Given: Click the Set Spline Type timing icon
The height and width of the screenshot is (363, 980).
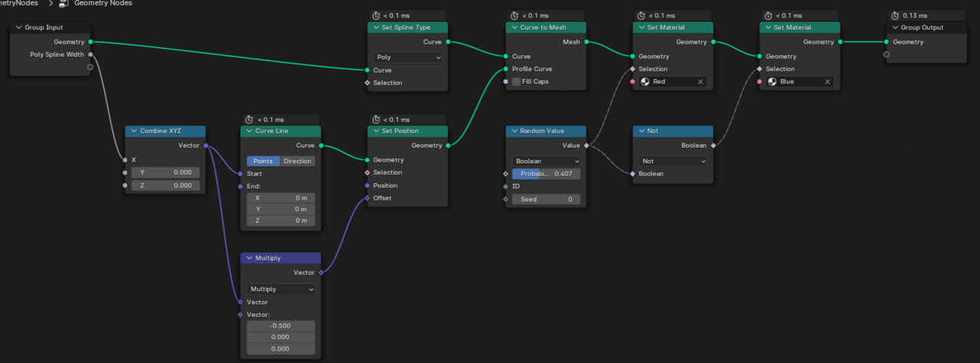Looking at the screenshot, I should pos(375,15).
